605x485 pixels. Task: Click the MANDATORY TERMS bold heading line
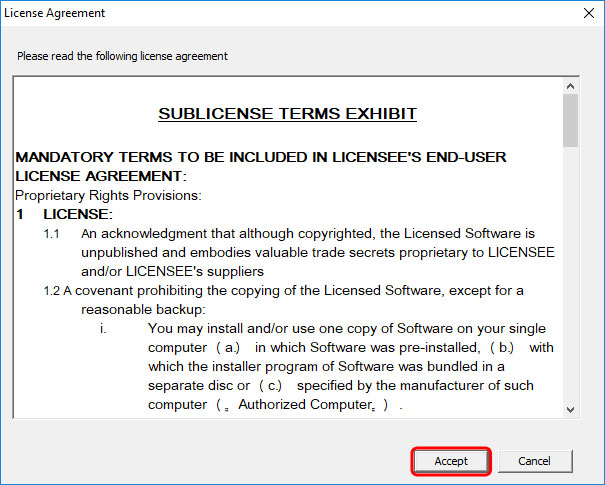pyautogui.click(x=260, y=157)
